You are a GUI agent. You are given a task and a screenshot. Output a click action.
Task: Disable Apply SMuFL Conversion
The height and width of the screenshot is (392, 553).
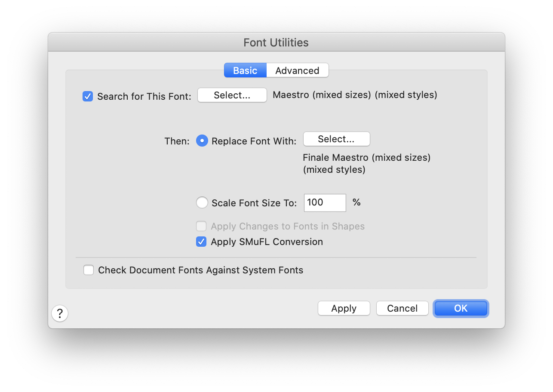[201, 242]
